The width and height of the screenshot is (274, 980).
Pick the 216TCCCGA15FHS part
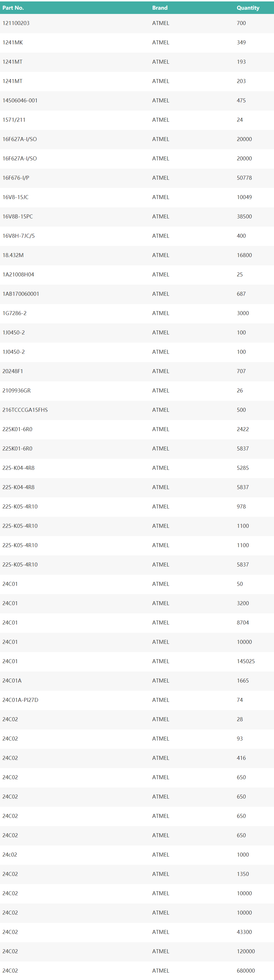25,410
